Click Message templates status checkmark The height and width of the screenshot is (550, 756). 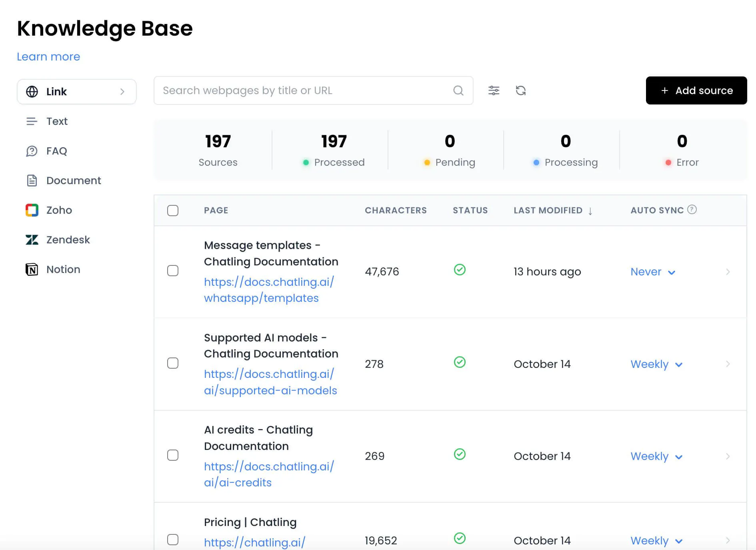point(460,270)
